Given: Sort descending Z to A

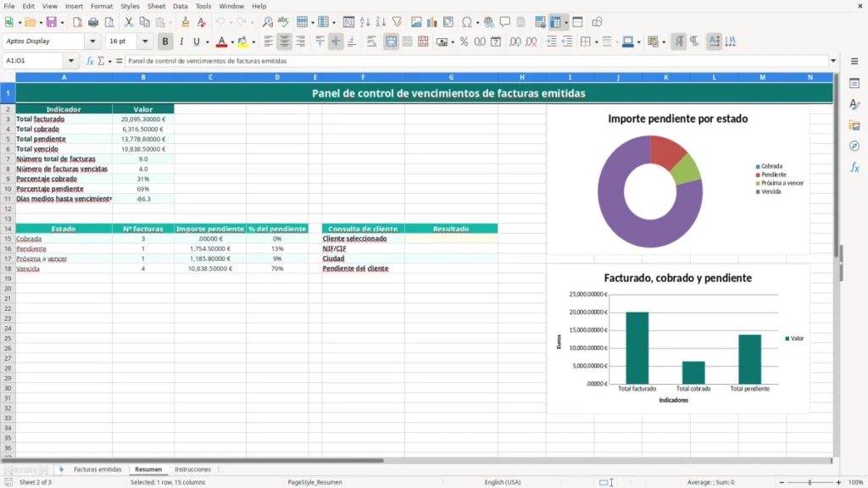Looking at the screenshot, I should 381,22.
